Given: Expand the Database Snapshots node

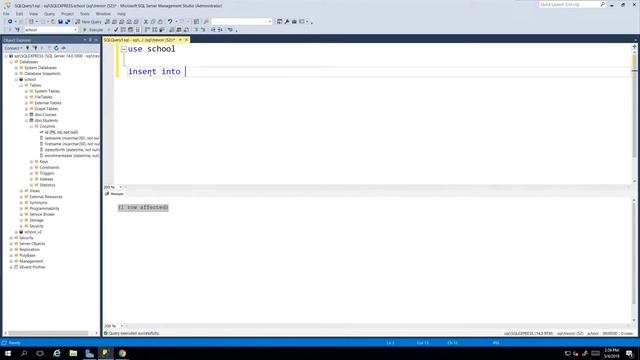Looking at the screenshot, I should pyautogui.click(x=16, y=74).
